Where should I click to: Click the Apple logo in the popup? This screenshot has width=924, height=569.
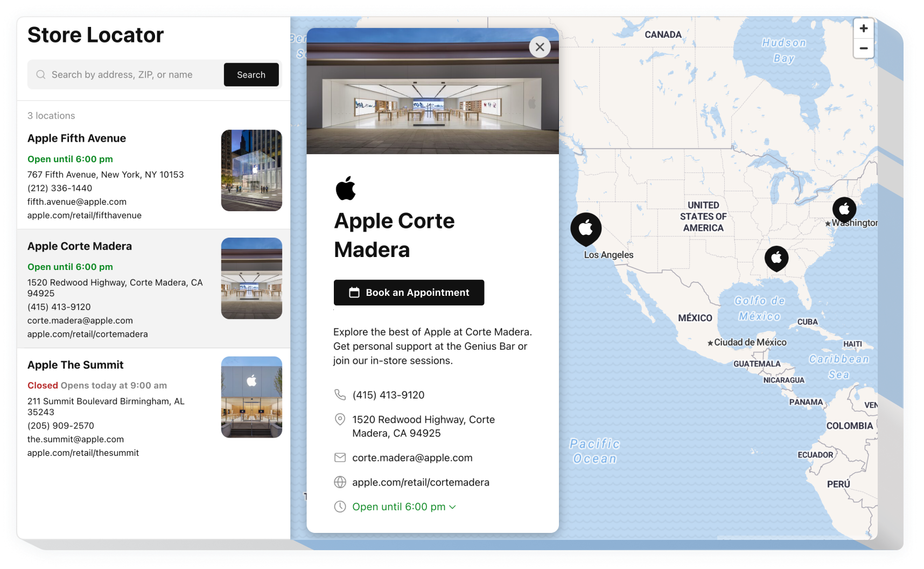(x=346, y=188)
